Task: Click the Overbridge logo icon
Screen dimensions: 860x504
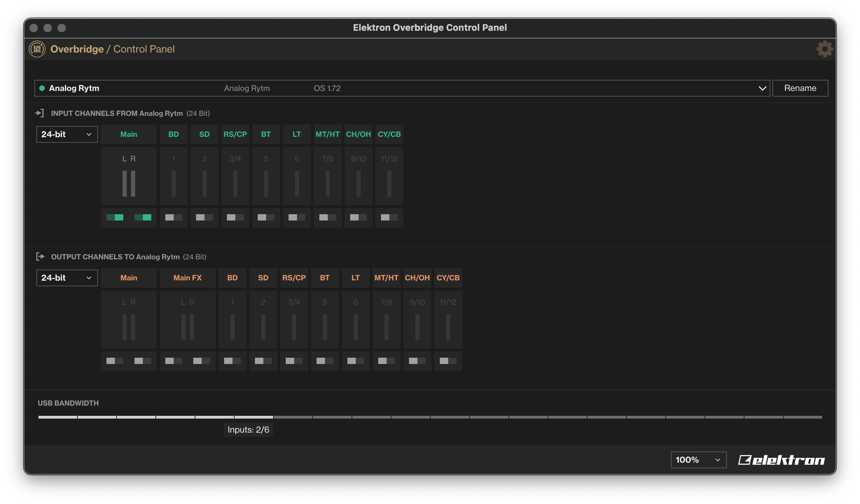Action: click(x=37, y=49)
